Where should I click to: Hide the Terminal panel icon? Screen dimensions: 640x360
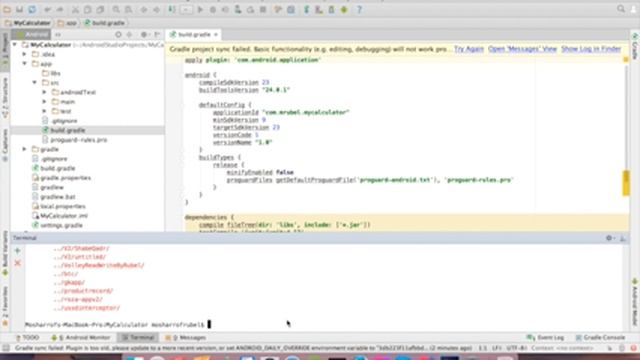tap(622, 238)
